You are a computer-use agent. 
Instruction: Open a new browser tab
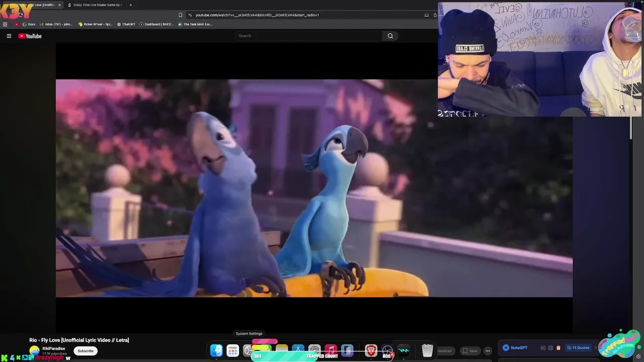[x=130, y=5]
